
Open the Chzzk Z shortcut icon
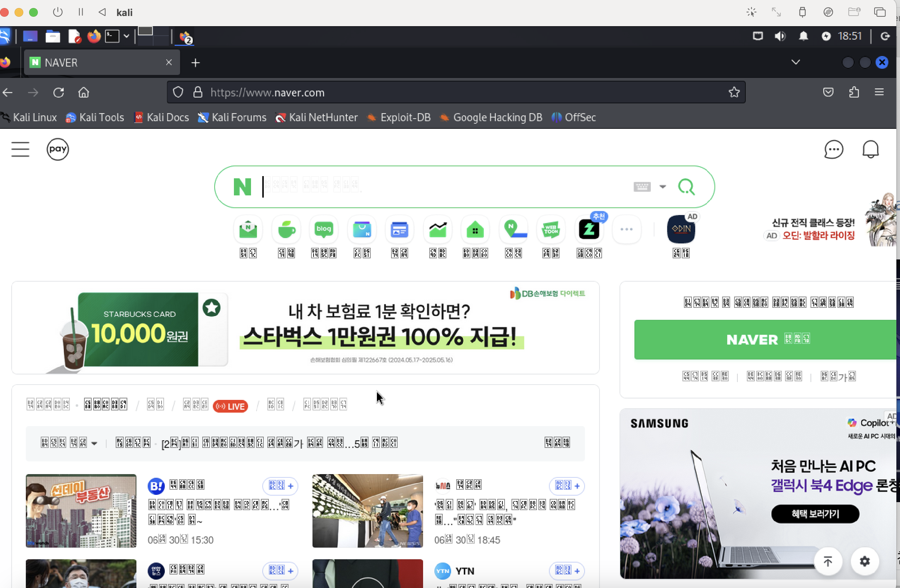[589, 229]
